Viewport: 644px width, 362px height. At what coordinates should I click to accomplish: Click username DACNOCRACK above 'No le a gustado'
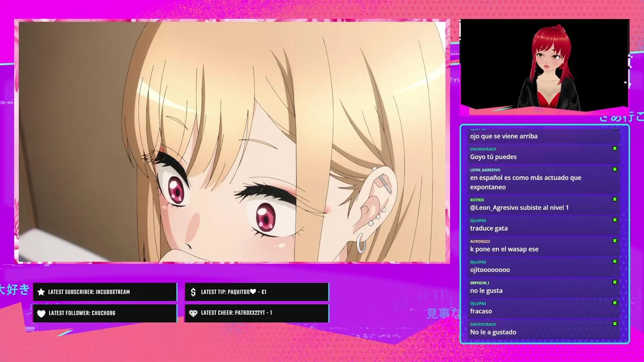click(x=483, y=324)
